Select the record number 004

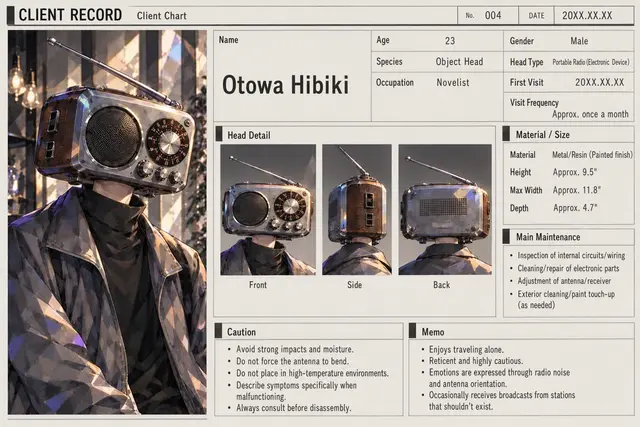(x=493, y=16)
